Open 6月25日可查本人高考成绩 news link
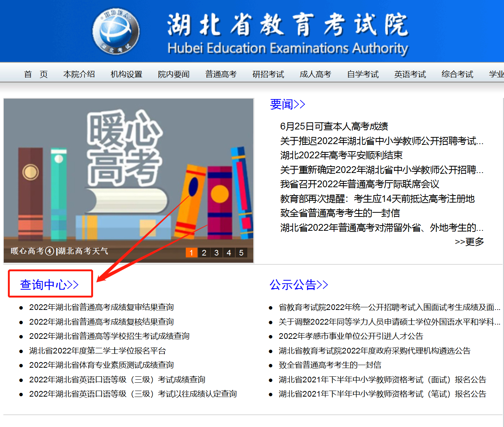 point(334,126)
